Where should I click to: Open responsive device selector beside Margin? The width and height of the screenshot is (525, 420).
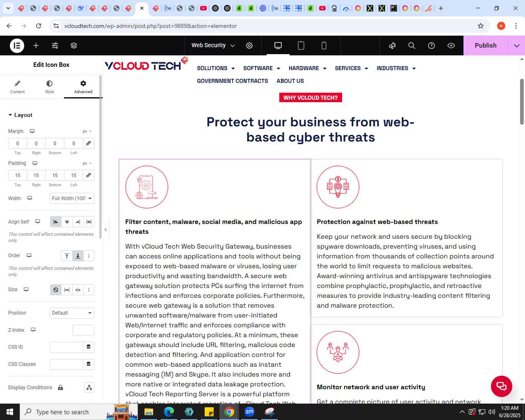click(x=32, y=131)
